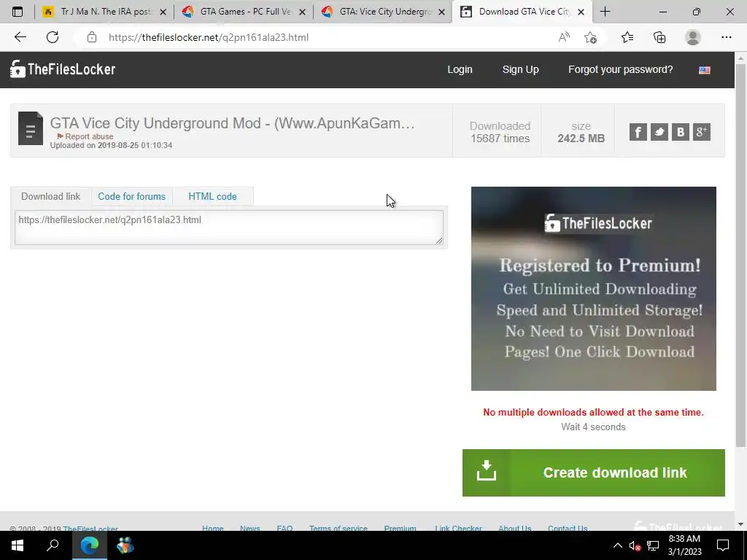Share via the B social icon
Image resolution: width=747 pixels, height=560 pixels.
(x=681, y=132)
